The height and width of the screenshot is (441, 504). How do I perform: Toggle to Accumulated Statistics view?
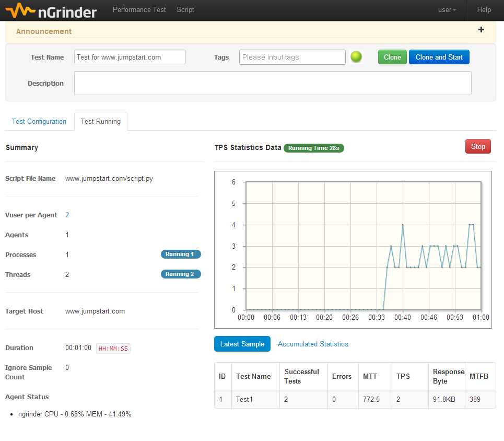tap(312, 344)
